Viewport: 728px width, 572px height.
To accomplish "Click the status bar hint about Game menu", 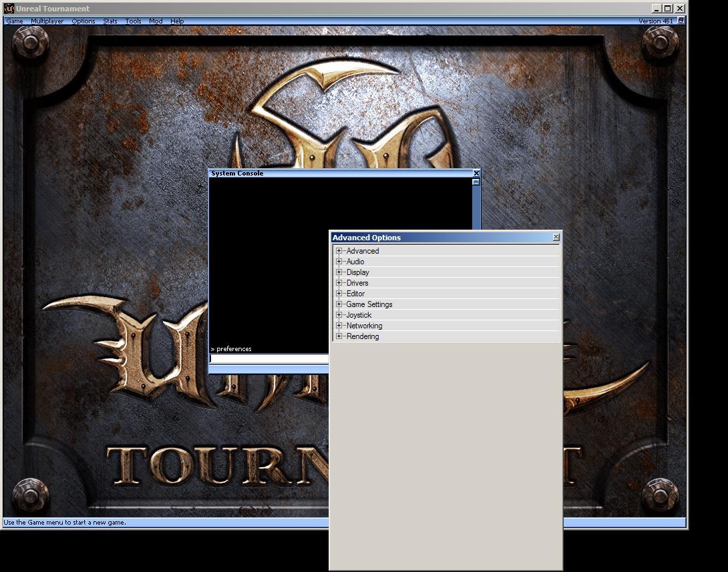I will (x=65, y=523).
